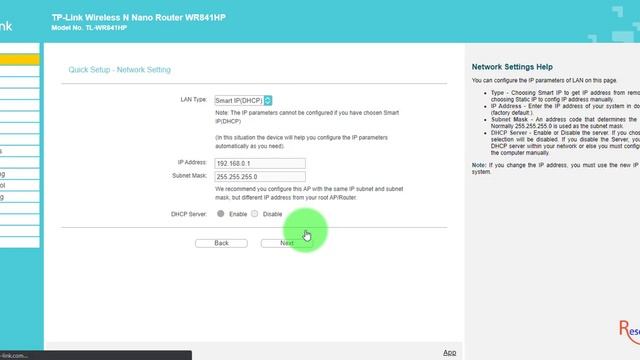Click the Back button
Screen dimensions: 640x360
coord(221,243)
